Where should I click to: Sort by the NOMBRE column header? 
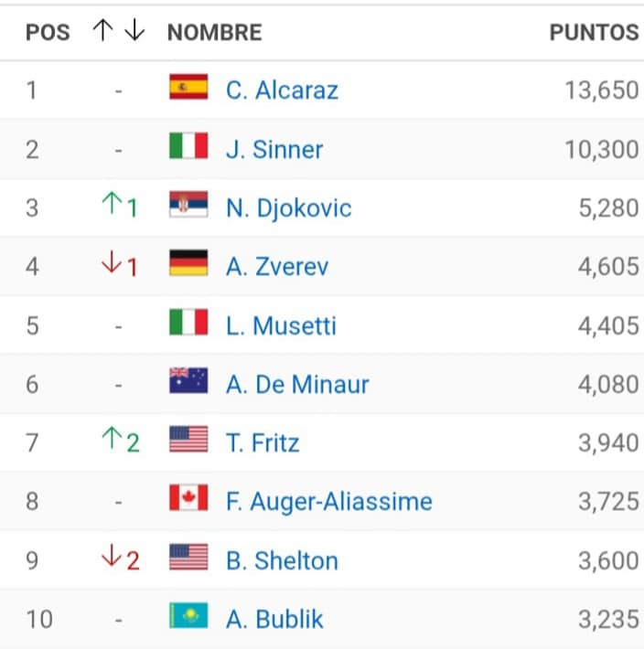(x=214, y=33)
